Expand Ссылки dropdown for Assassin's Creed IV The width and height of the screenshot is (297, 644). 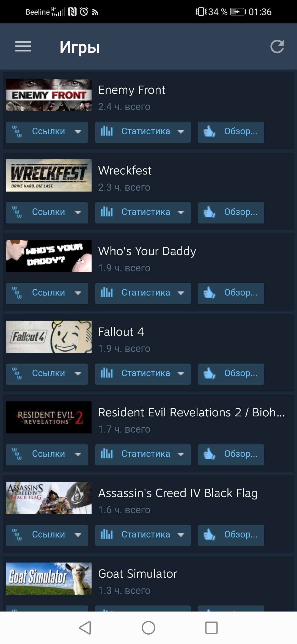47,535
